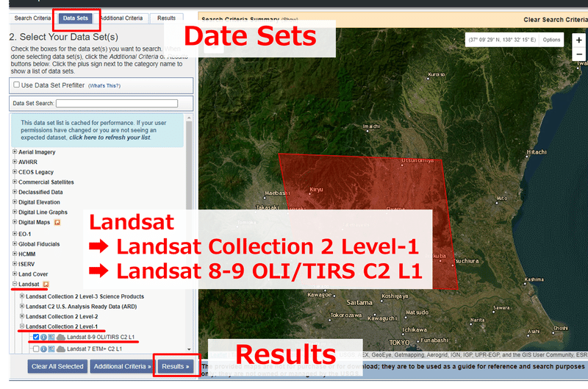The height and width of the screenshot is (389, 588).
Task: Click the data set list scrollbar down arrow
Action: click(189, 349)
